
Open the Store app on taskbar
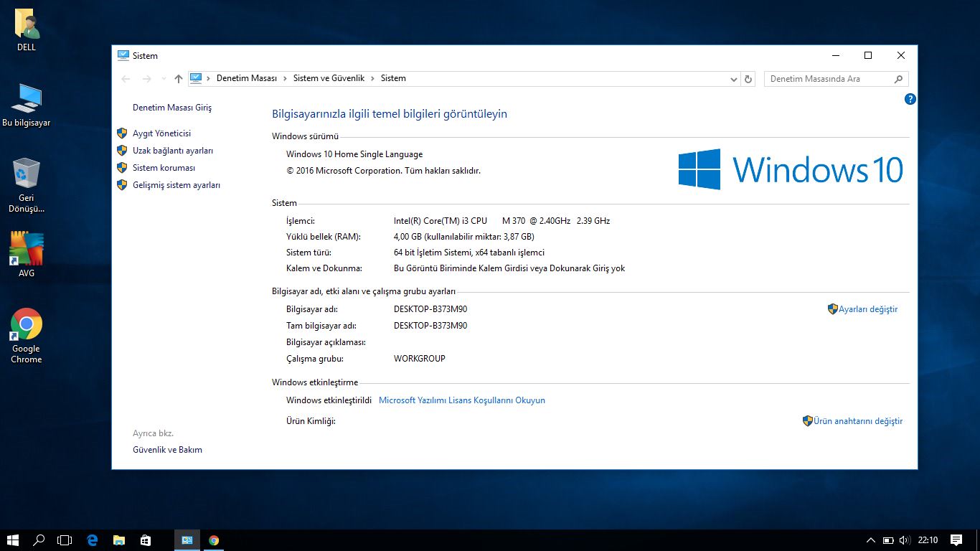click(145, 540)
